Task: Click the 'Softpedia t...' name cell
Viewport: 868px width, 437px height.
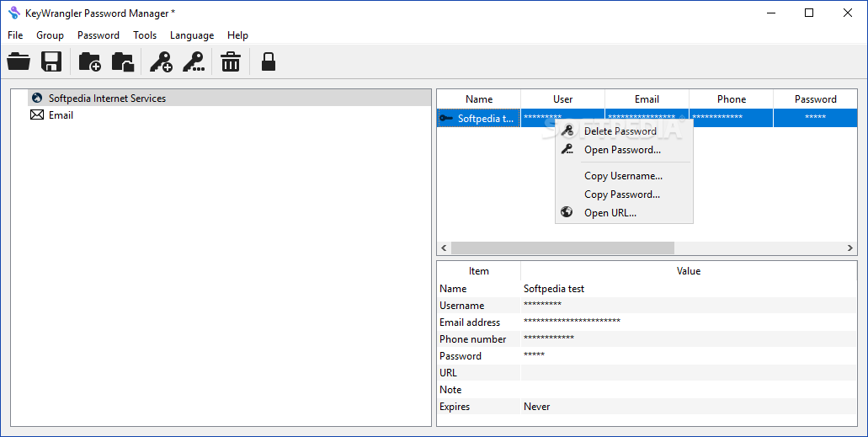Action: 479,118
